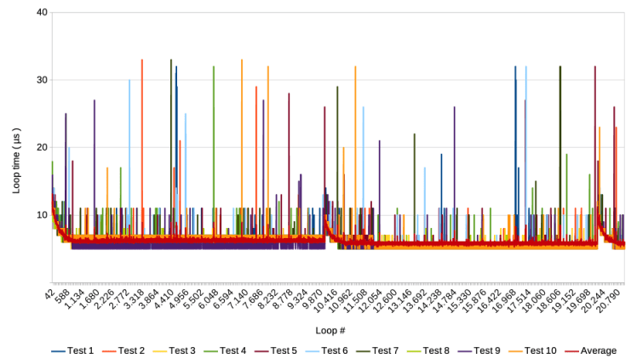The width and height of the screenshot is (637, 364).
Task: Select the Test 10 legend entry
Action: tap(541, 350)
